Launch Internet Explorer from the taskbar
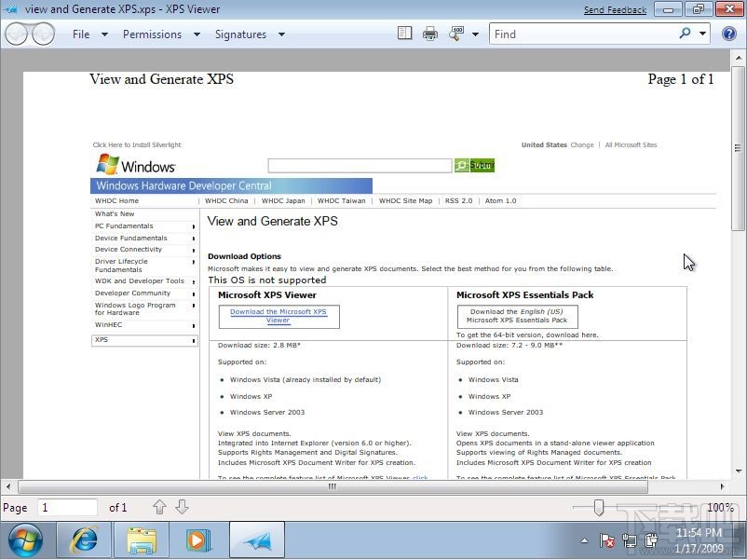The width and height of the screenshot is (747, 560). pos(83,540)
